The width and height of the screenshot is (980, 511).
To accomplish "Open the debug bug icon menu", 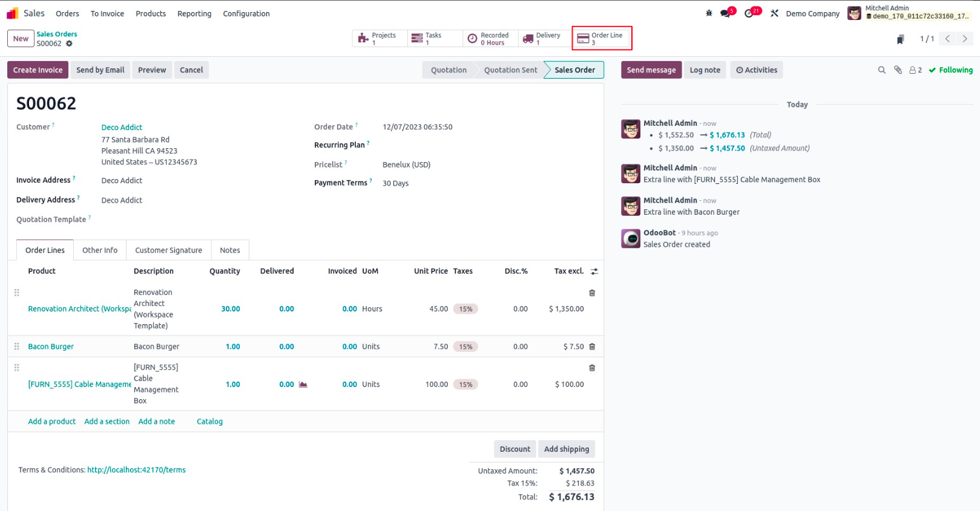I will pyautogui.click(x=709, y=13).
